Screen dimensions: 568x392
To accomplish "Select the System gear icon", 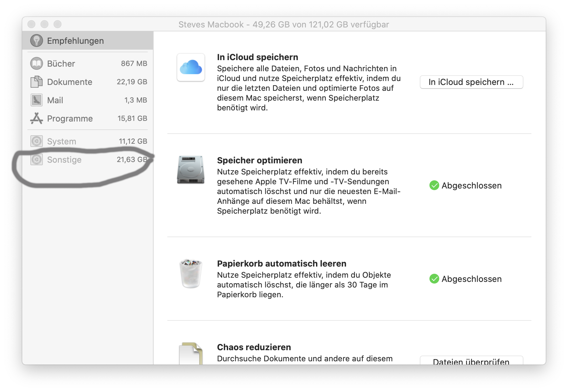I will (36, 141).
